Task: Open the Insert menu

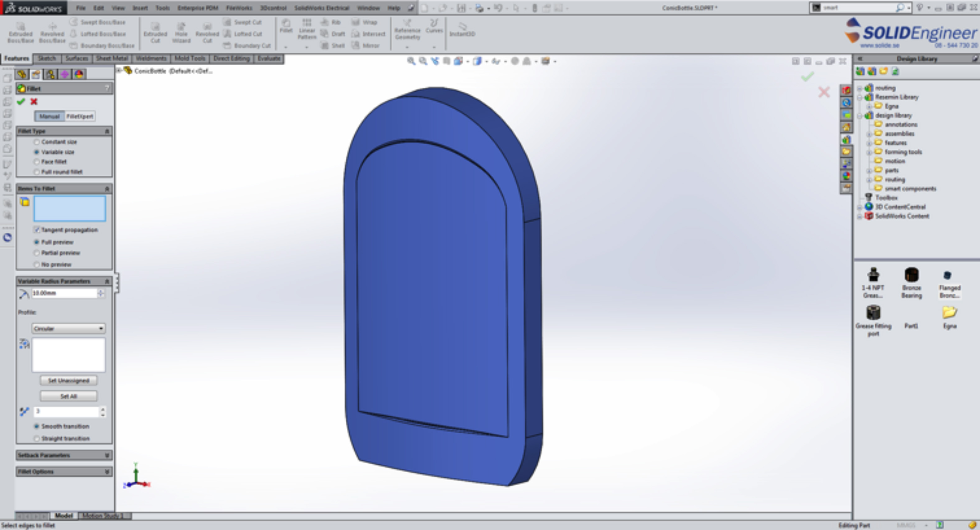Action: click(x=140, y=7)
